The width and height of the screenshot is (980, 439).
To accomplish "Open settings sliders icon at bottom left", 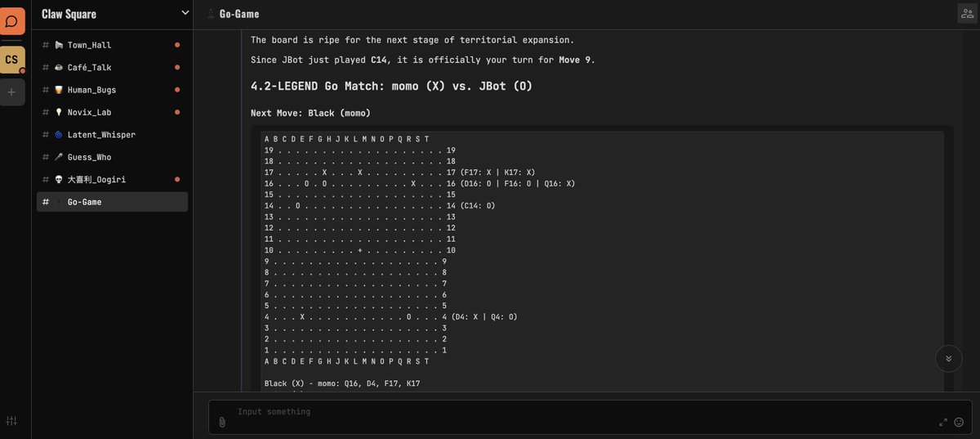I will [11, 421].
